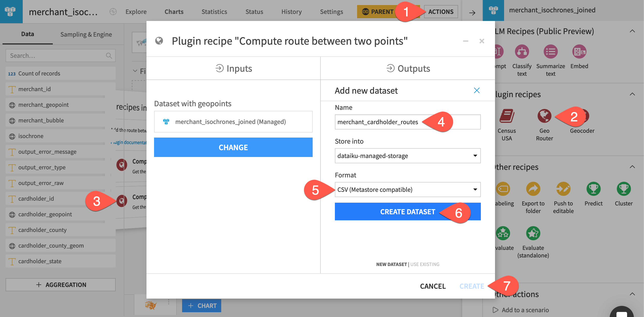Select the cardholder_geopoint column
The width and height of the screenshot is (644, 317).
tap(61, 214)
